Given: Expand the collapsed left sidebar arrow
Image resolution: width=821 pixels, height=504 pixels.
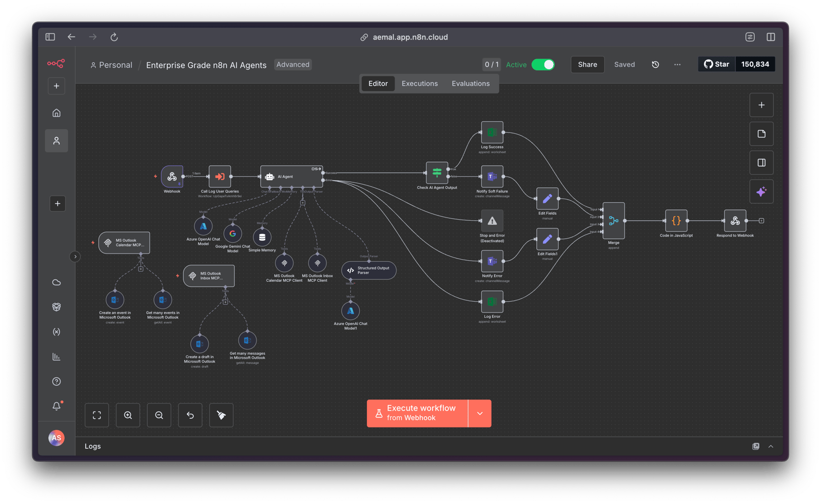Looking at the screenshot, I should point(75,257).
